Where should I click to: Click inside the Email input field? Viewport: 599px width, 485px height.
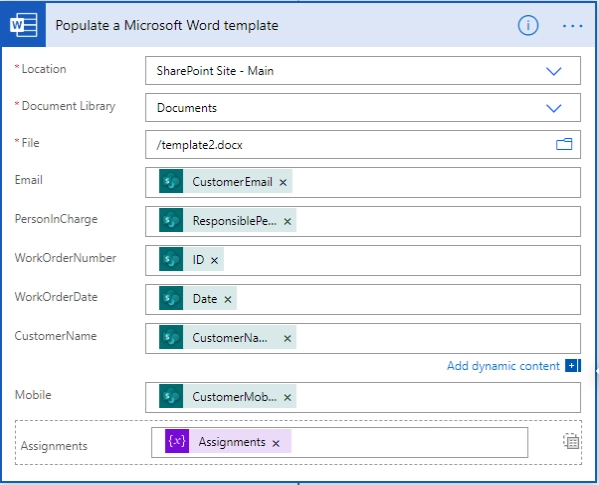363,182
